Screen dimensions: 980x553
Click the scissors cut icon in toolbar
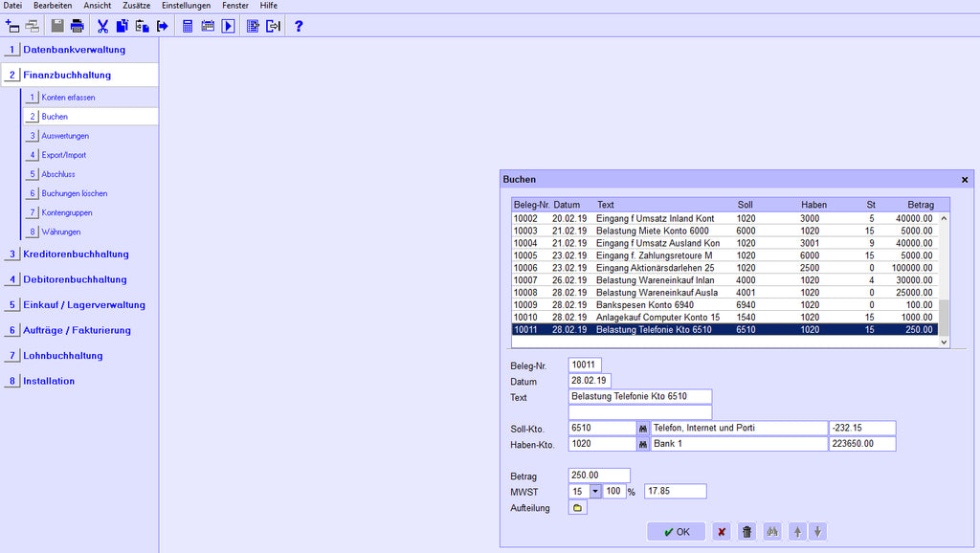pyautogui.click(x=102, y=26)
